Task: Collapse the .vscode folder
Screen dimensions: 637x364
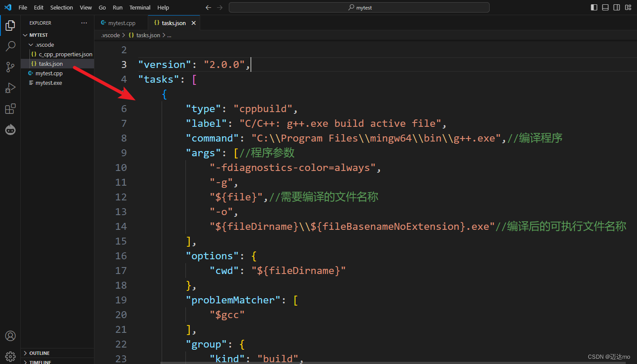Action: [x=57, y=45]
